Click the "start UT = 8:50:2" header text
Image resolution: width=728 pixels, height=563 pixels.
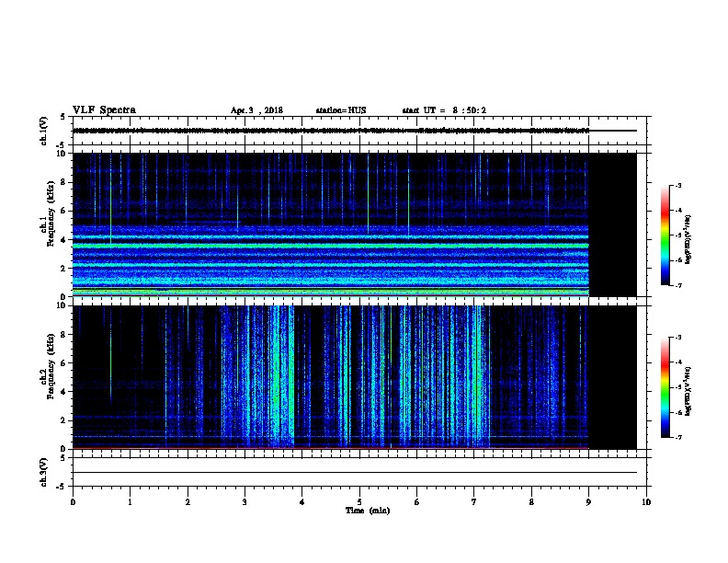[x=444, y=110]
